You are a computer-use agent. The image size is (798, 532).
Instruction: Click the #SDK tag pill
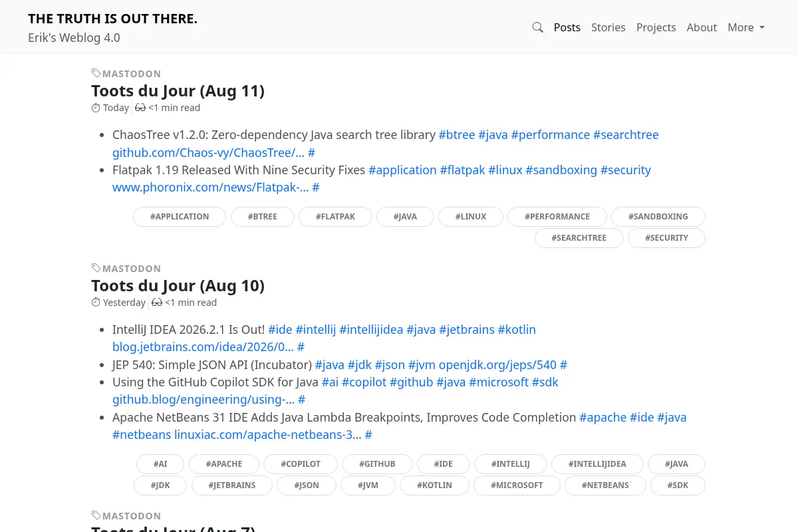tap(678, 485)
